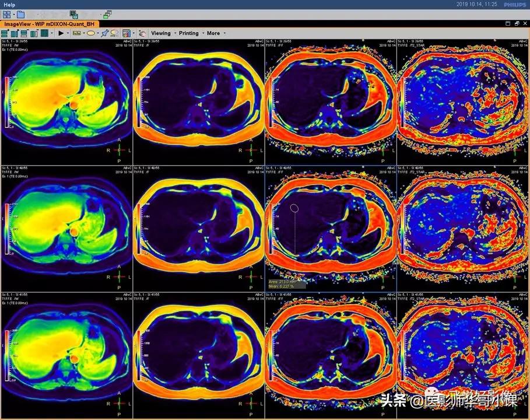Screen dimensions: 530x420
Task: Select bottom-row fat image slice 41
Action: (x=199, y=355)
